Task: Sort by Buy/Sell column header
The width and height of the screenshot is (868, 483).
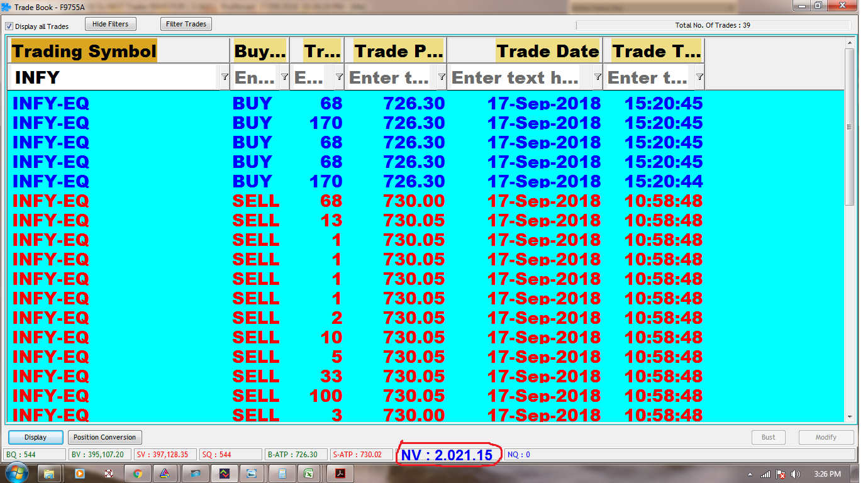Action: click(260, 51)
